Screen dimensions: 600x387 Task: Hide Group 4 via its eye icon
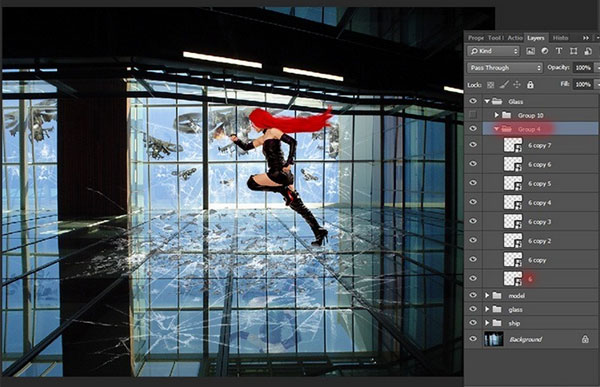(x=473, y=129)
